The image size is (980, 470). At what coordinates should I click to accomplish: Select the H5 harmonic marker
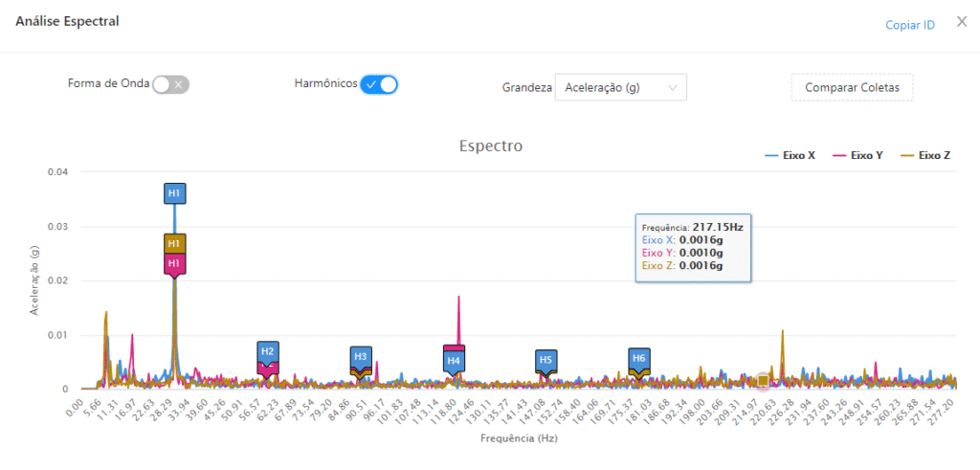click(x=546, y=360)
